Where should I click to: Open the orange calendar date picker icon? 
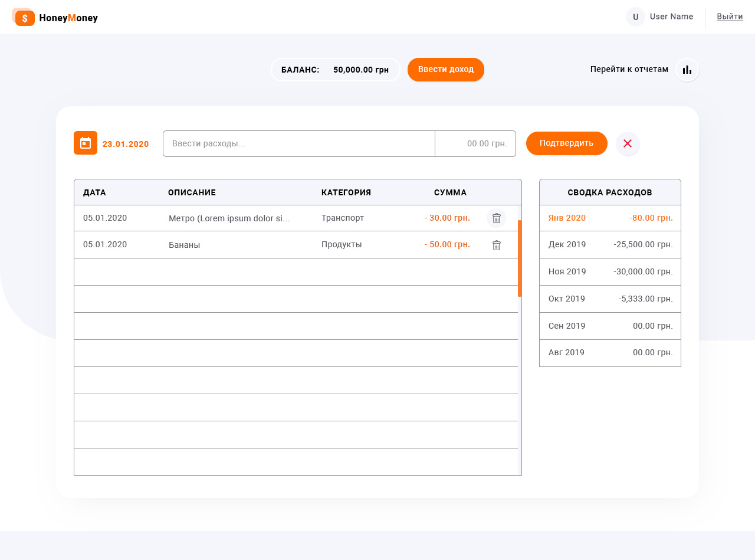pos(86,143)
